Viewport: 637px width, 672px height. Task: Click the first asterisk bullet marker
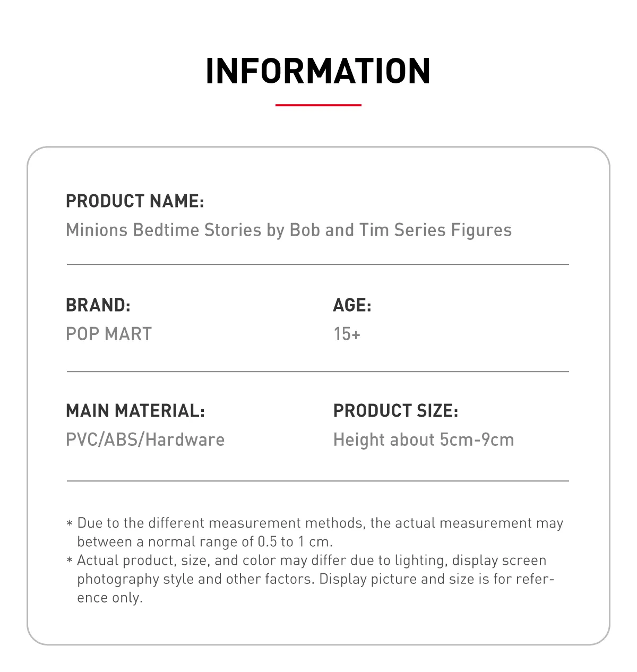pos(70,524)
